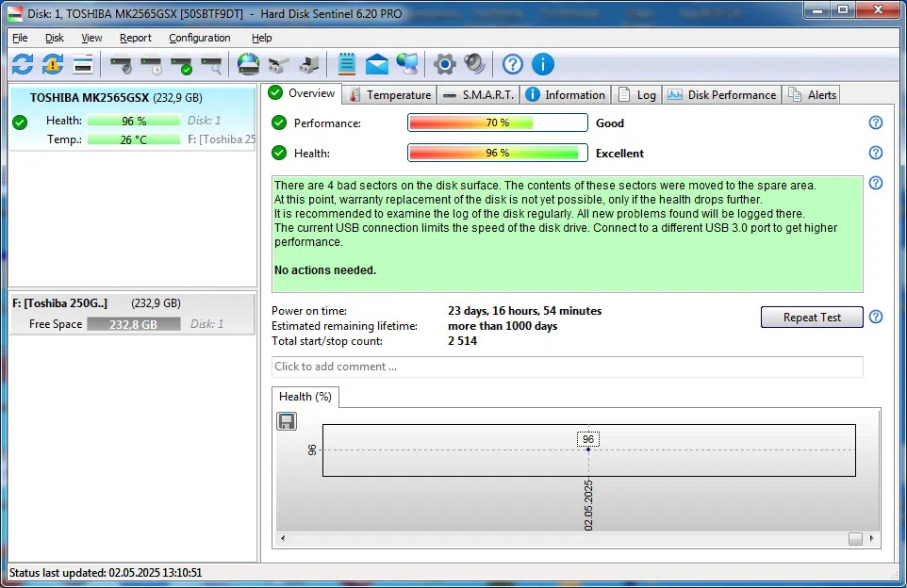Click the globe with monitor network icon

point(407,64)
